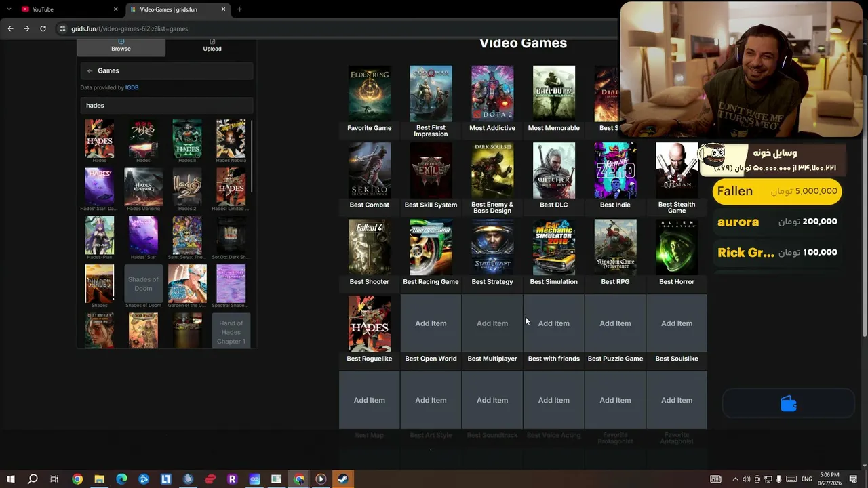The height and width of the screenshot is (488, 868).
Task: Click the browser address bar URL
Action: click(130, 28)
